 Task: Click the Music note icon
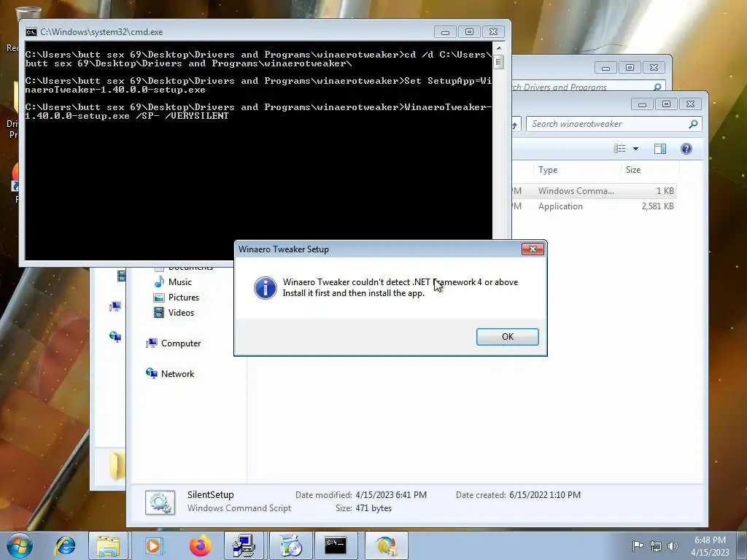(159, 282)
